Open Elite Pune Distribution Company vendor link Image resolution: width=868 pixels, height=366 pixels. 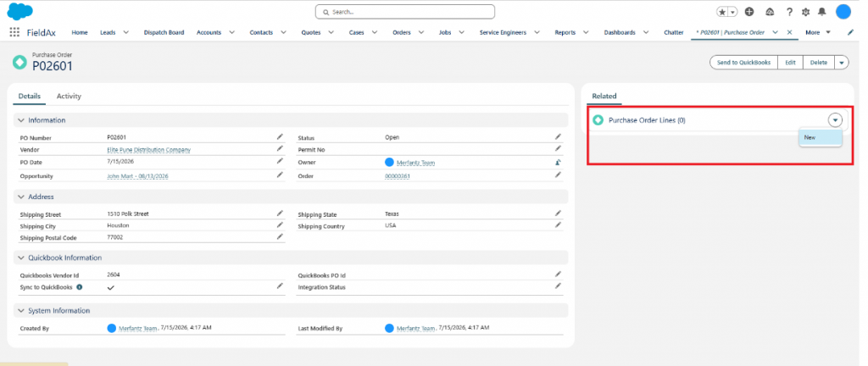coord(149,150)
